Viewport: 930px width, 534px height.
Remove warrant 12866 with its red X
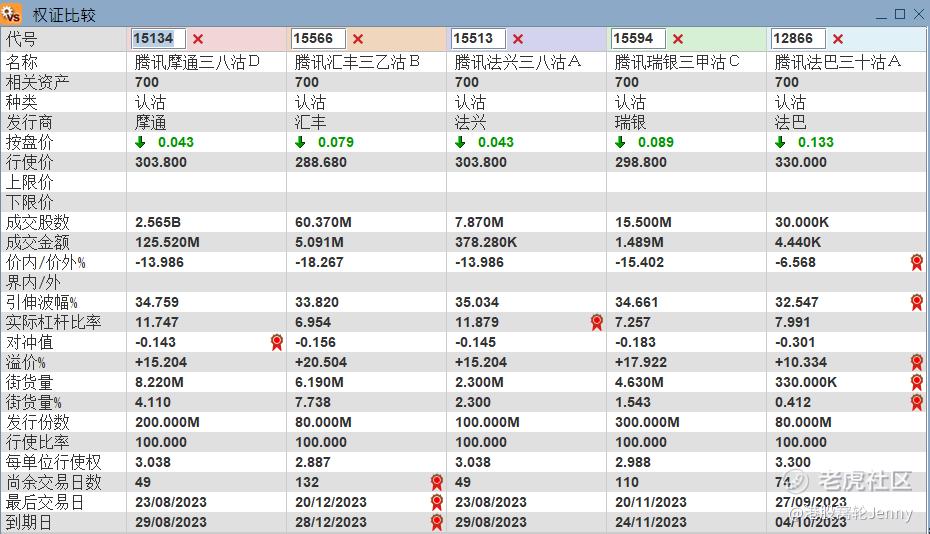838,39
